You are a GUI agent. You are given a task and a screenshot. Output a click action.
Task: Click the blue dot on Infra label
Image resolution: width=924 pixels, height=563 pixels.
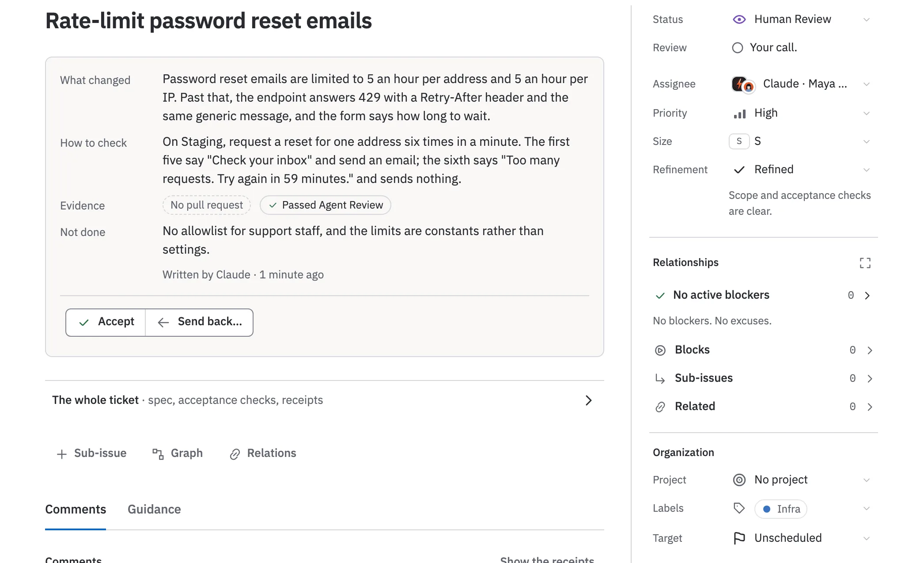tap(767, 509)
